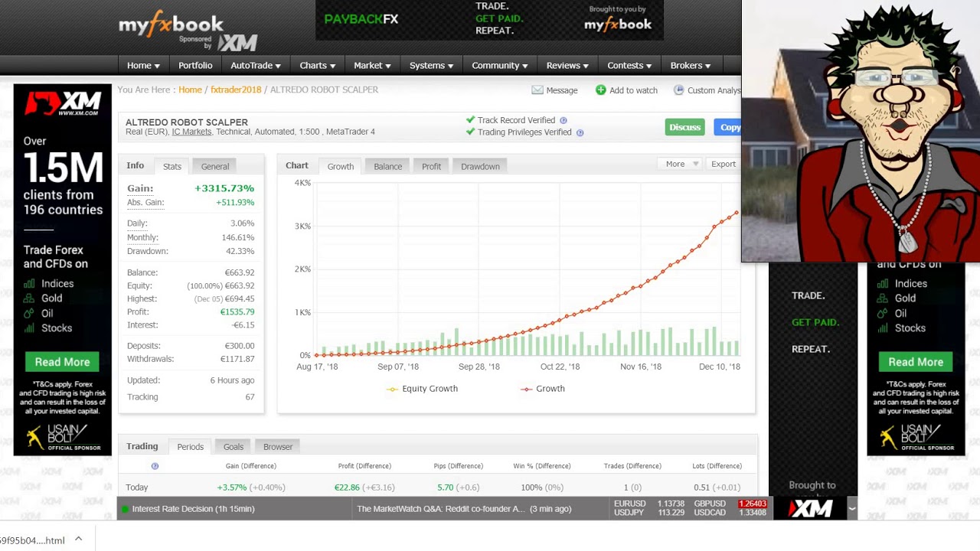Click the Profit value €1535.79
Image resolution: width=980 pixels, height=551 pixels.
coord(237,312)
